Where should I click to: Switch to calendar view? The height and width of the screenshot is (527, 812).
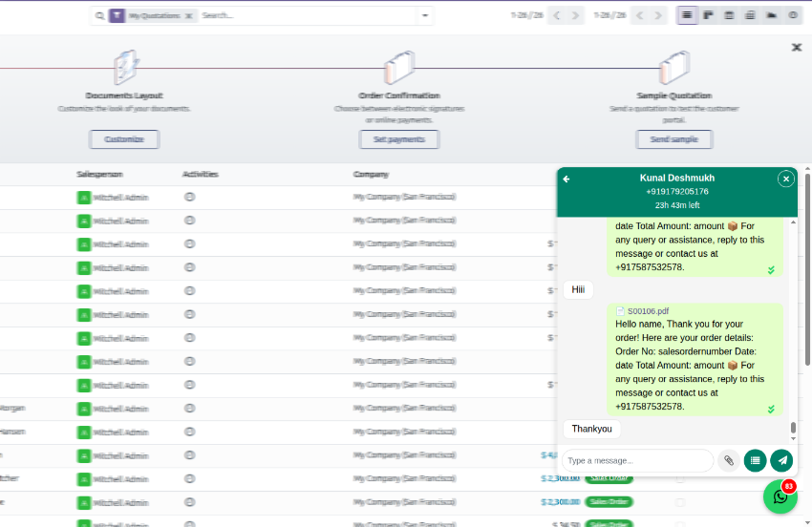pyautogui.click(x=730, y=15)
